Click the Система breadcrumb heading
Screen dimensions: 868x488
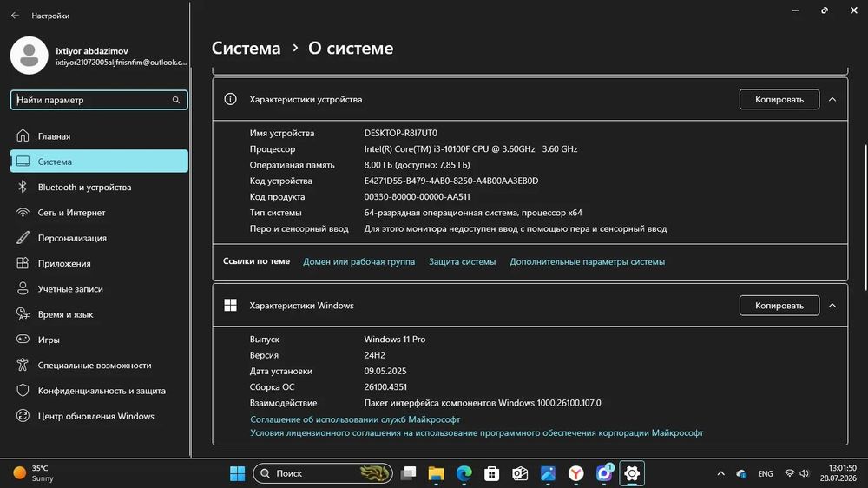(x=247, y=48)
